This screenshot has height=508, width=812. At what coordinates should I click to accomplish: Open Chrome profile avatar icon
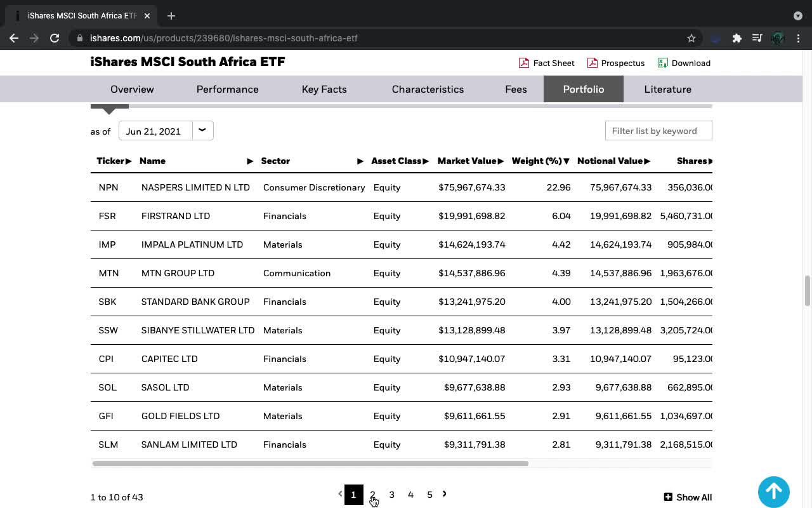click(778, 38)
